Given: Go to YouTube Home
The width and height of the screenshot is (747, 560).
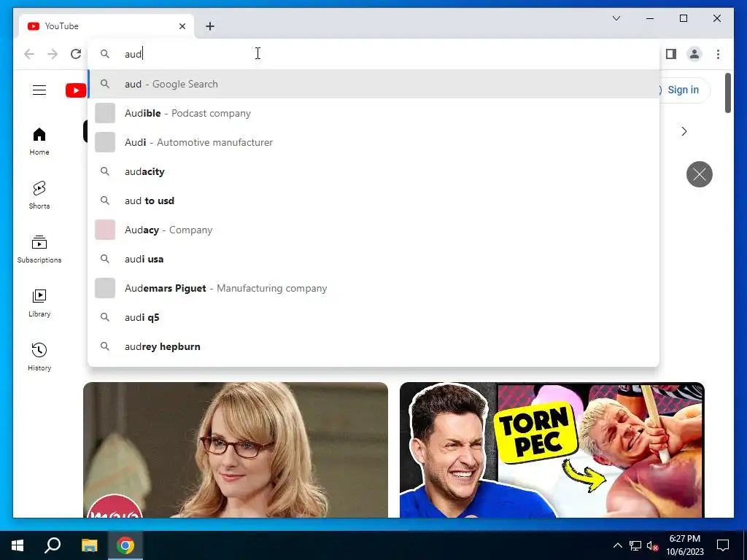Looking at the screenshot, I should click(x=39, y=141).
